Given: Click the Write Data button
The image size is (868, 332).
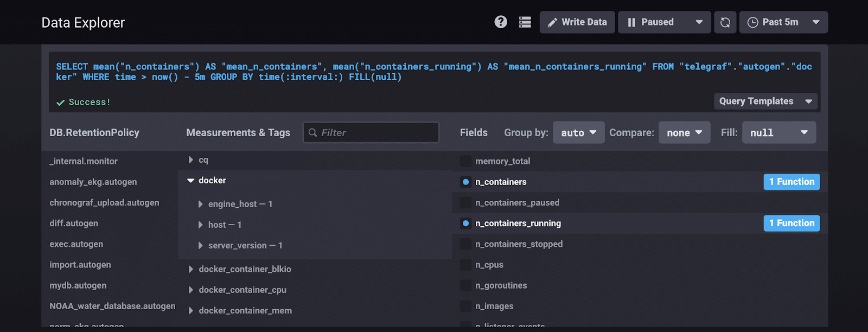Looking at the screenshot, I should coord(577,22).
